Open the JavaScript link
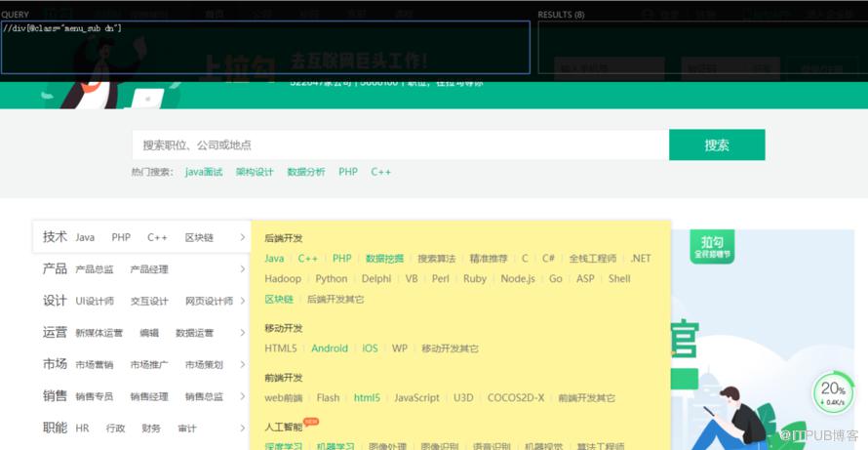The image size is (868, 450). point(416,398)
